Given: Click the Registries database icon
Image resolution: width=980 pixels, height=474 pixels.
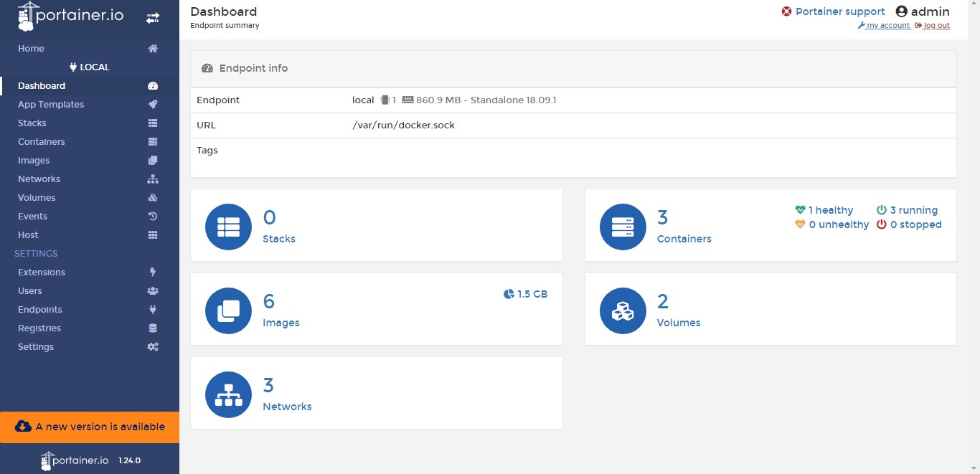Looking at the screenshot, I should pos(153,328).
